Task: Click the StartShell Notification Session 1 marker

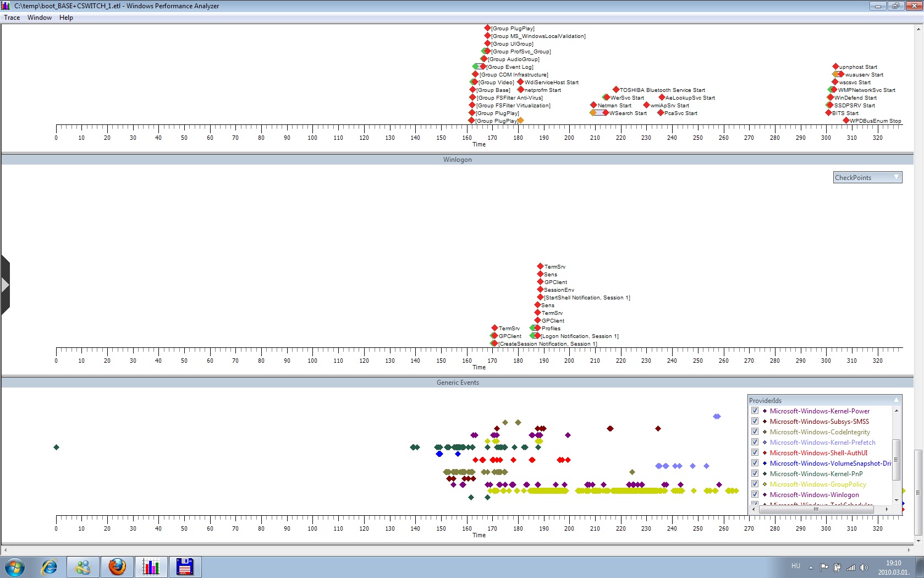Action: 540,297
